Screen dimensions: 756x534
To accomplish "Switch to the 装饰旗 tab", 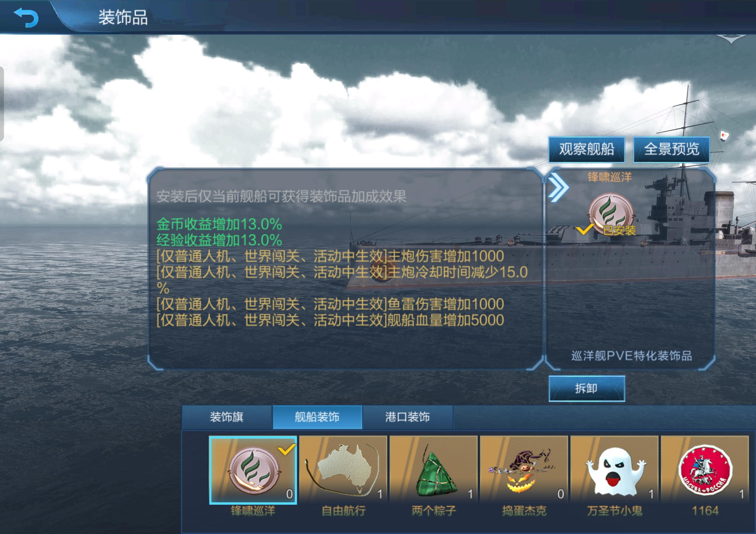I will coord(227,417).
